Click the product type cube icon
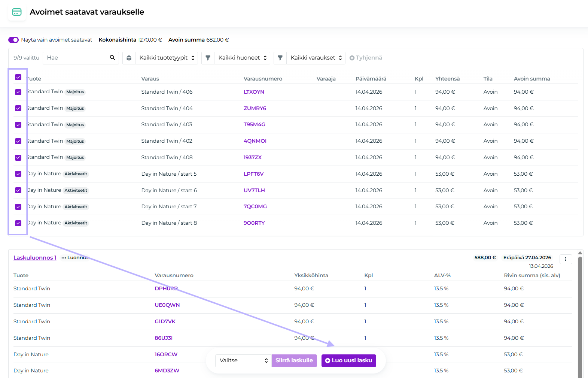588x378 pixels. 129,58
